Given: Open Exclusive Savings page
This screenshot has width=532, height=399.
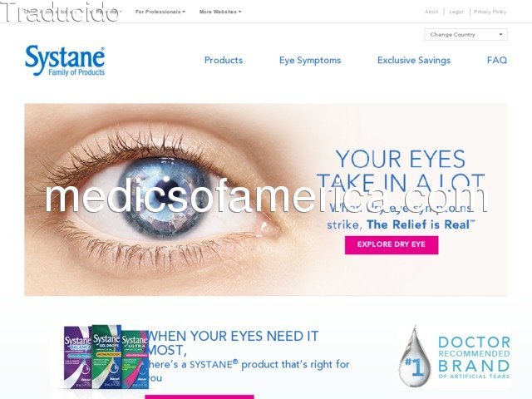Looking at the screenshot, I should [414, 61].
